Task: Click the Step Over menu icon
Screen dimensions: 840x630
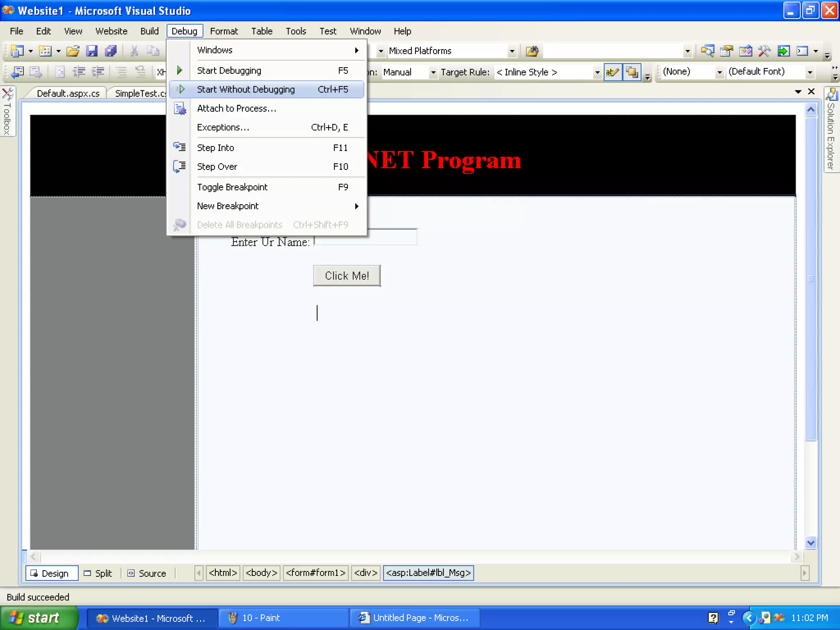Action: click(x=179, y=166)
